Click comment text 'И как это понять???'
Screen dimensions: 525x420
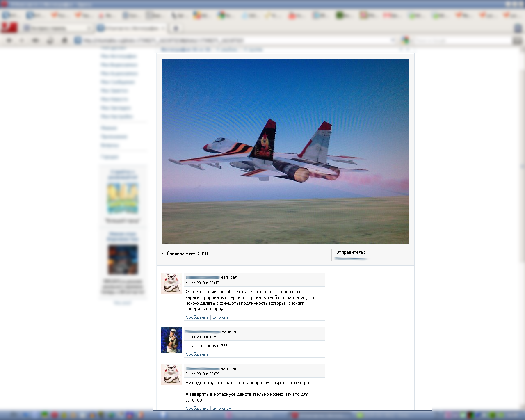coord(206,346)
